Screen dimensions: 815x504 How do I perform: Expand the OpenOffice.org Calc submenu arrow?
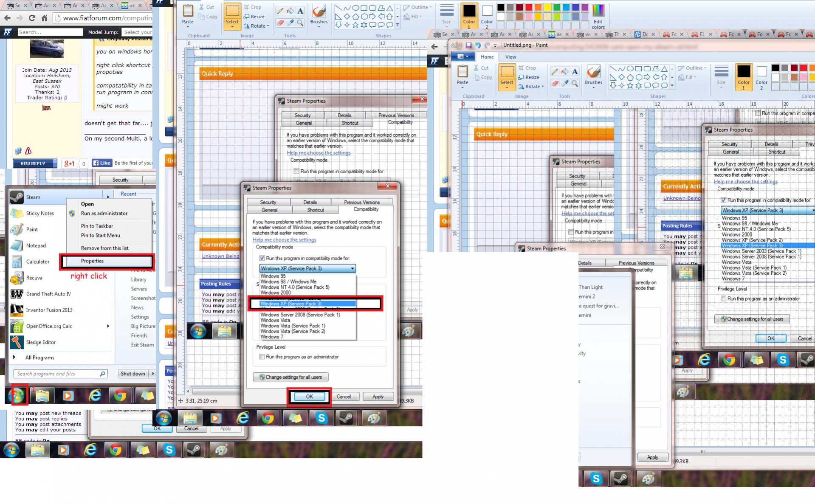108,326
